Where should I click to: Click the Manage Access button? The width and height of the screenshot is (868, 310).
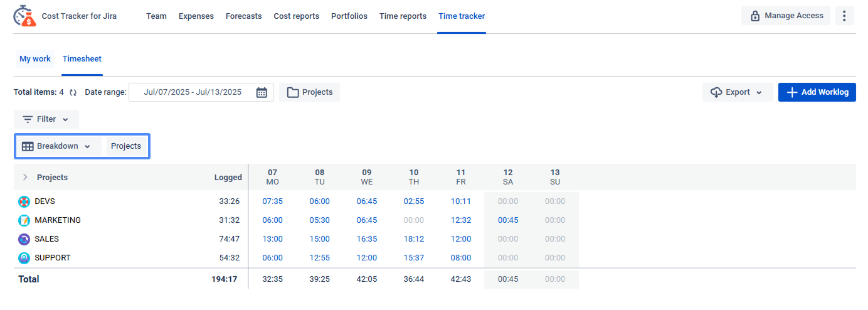(786, 16)
